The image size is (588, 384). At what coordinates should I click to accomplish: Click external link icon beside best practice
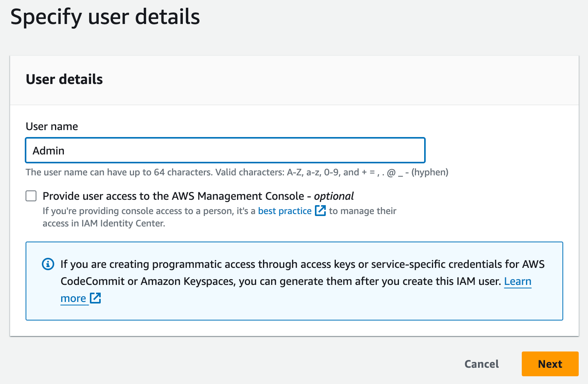coord(320,211)
